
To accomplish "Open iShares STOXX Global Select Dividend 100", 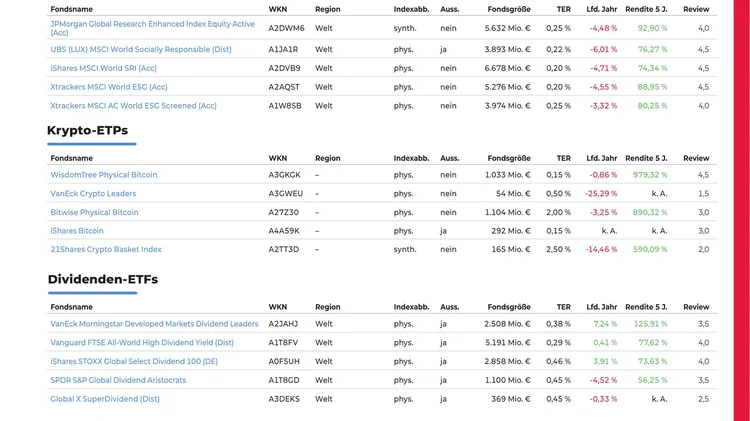I will click(134, 361).
